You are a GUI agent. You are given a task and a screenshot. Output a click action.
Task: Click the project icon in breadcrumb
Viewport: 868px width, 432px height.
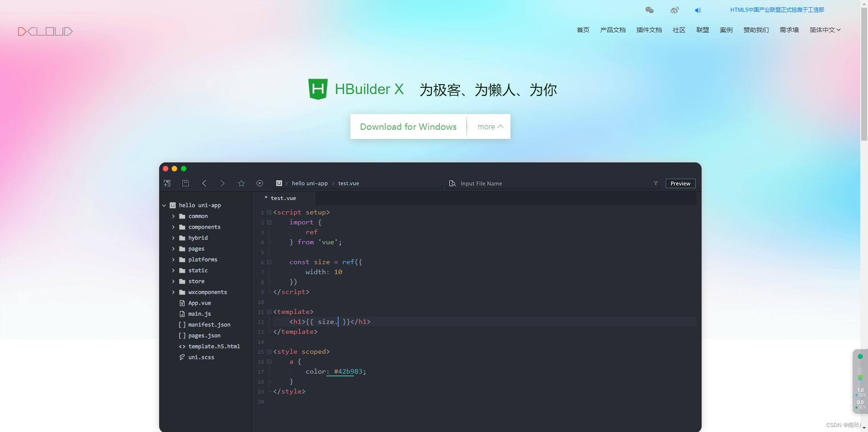[279, 183]
